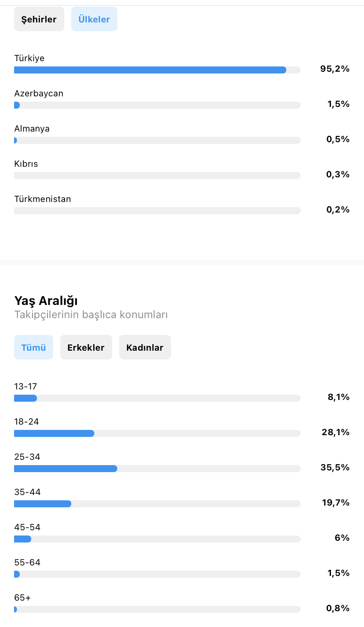
Task: Filter age range by Erkekler
Action: [x=86, y=347]
